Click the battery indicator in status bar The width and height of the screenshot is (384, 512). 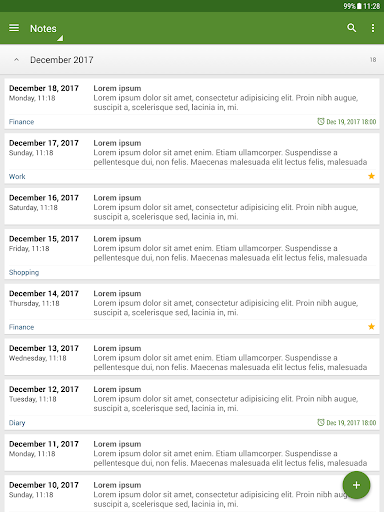pyautogui.click(x=359, y=6)
